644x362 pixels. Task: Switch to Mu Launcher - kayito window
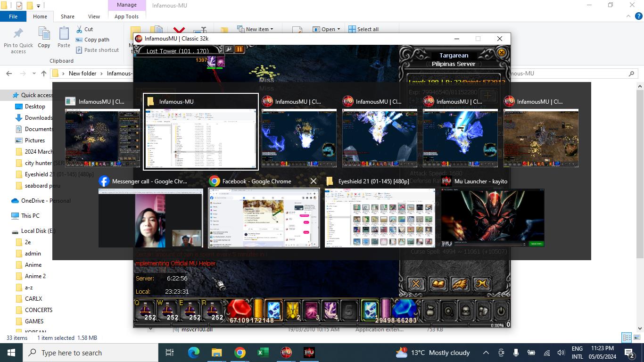point(493,212)
